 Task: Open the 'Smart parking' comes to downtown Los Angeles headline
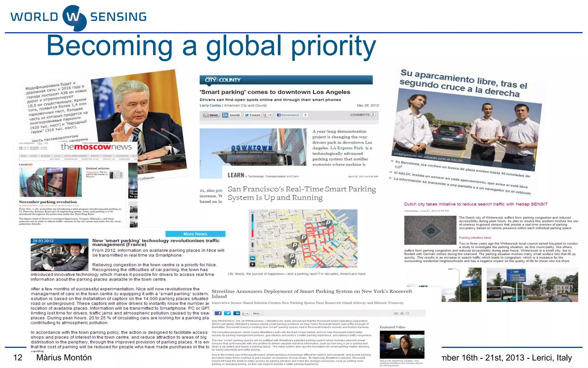[275, 92]
